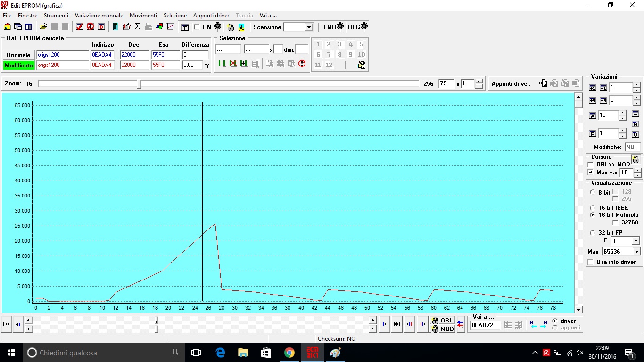This screenshot has height=362, width=644.
Task: Click the padlock icon in the toolbar
Action: pos(231,27)
